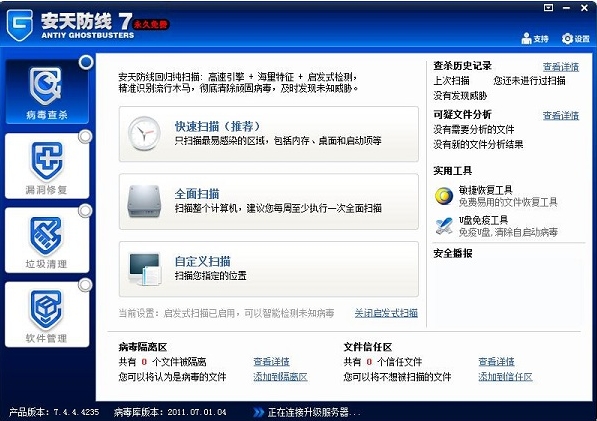The width and height of the screenshot is (597, 421).
Task: Select the radio circle beside 漏洞修复
Action: [86, 137]
